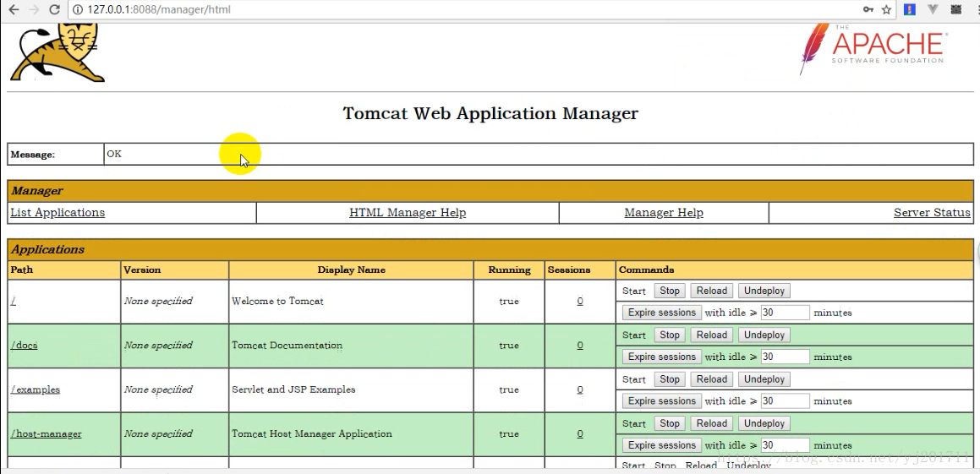Click the "Applications" section header
980x474 pixels.
pyautogui.click(x=47, y=249)
